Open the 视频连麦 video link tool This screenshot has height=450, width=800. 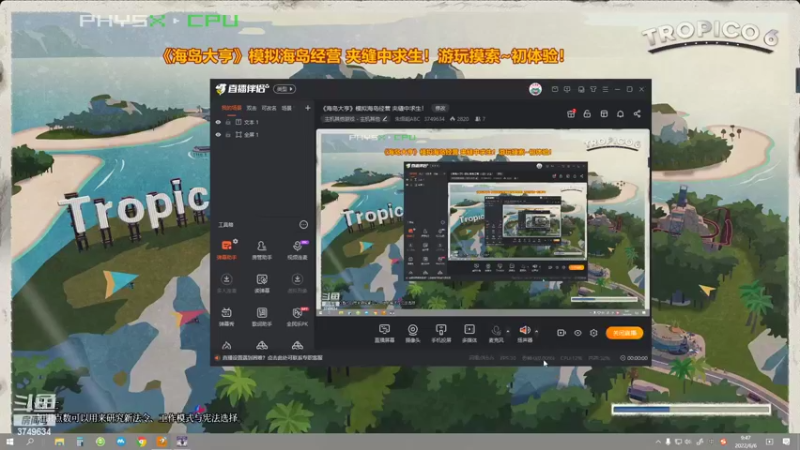[x=297, y=250]
